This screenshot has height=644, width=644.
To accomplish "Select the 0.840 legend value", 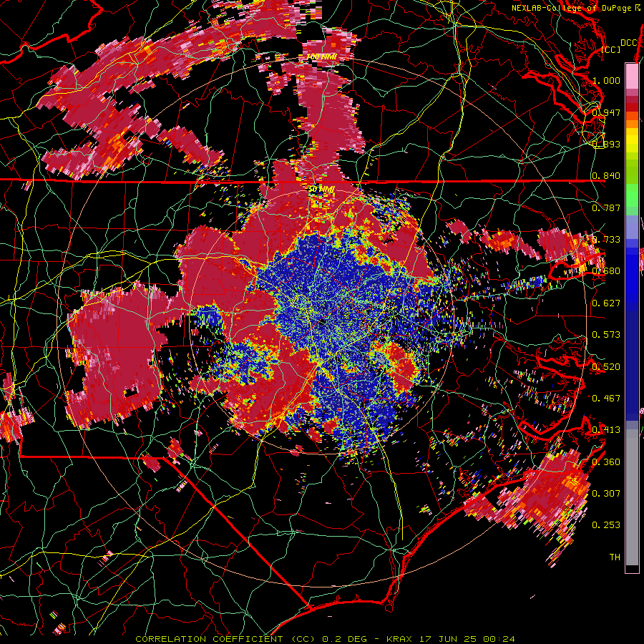I will pyautogui.click(x=606, y=176).
